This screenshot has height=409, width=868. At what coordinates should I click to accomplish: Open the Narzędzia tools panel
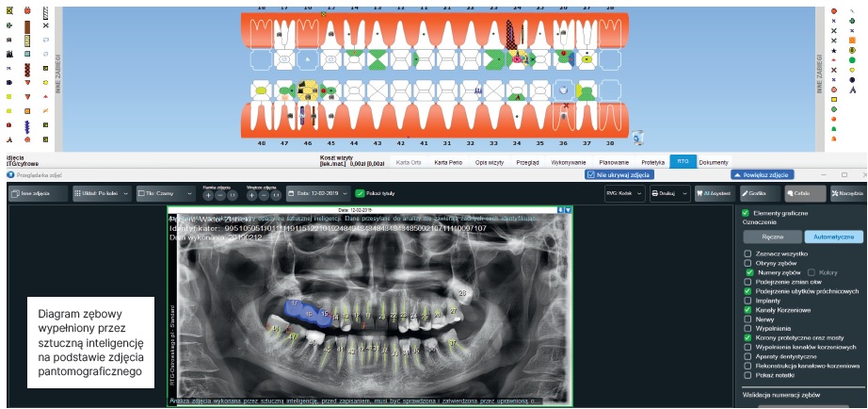844,193
